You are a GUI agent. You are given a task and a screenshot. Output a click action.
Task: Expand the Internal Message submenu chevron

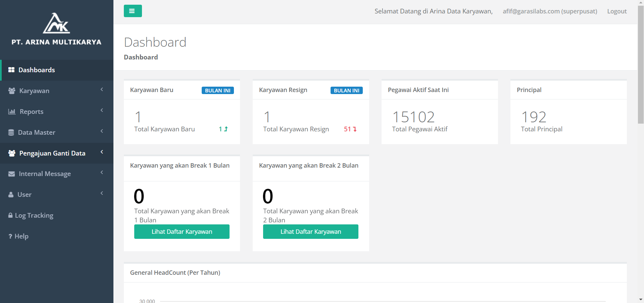[102, 172]
